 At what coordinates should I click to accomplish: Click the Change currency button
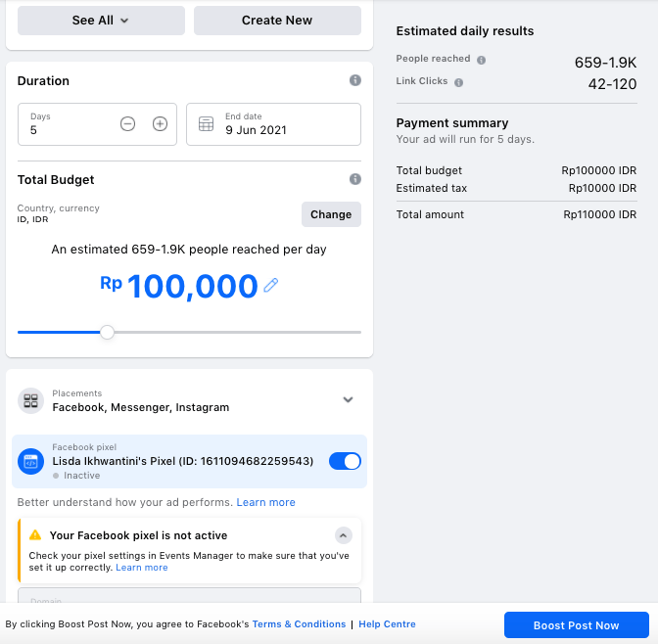(x=331, y=214)
